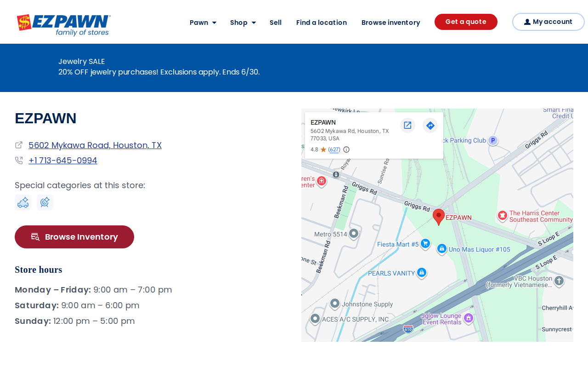This screenshot has width=588, height=368.
Task: Open My account
Action: pyautogui.click(x=548, y=22)
